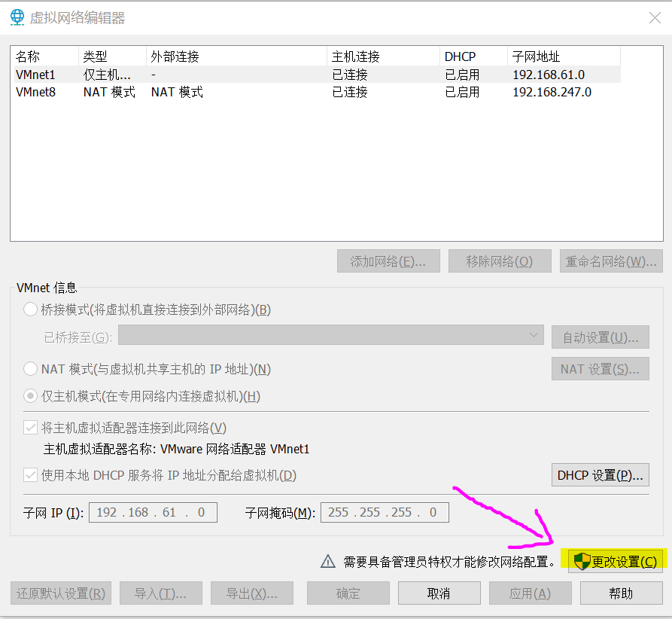Select the VMnet8 network row
The height and width of the screenshot is (619, 672).
(x=315, y=92)
